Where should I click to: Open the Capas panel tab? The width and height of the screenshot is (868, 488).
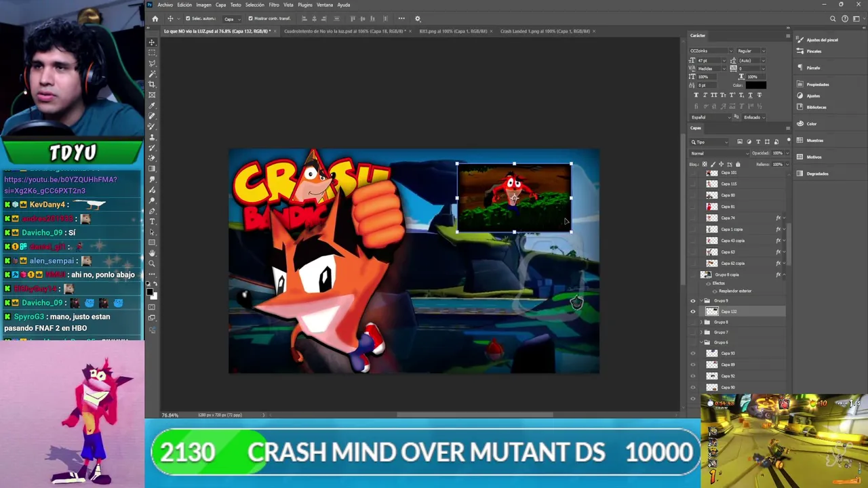696,128
